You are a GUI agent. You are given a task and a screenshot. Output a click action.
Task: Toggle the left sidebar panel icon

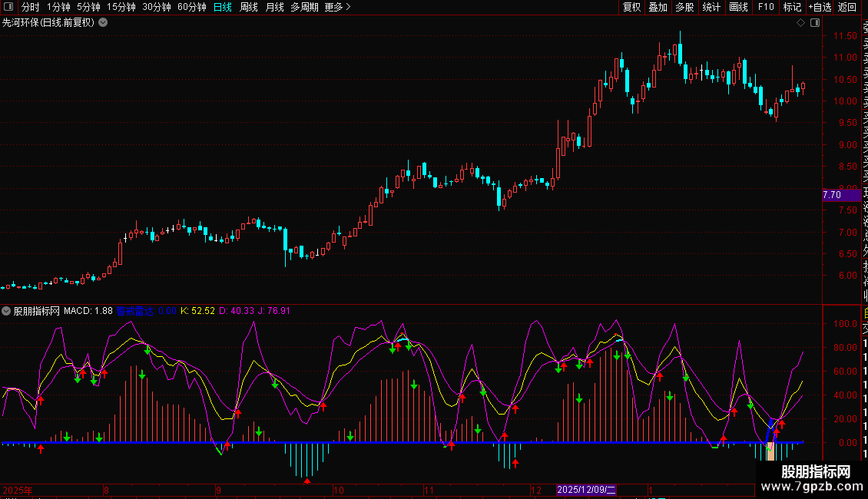point(7,7)
